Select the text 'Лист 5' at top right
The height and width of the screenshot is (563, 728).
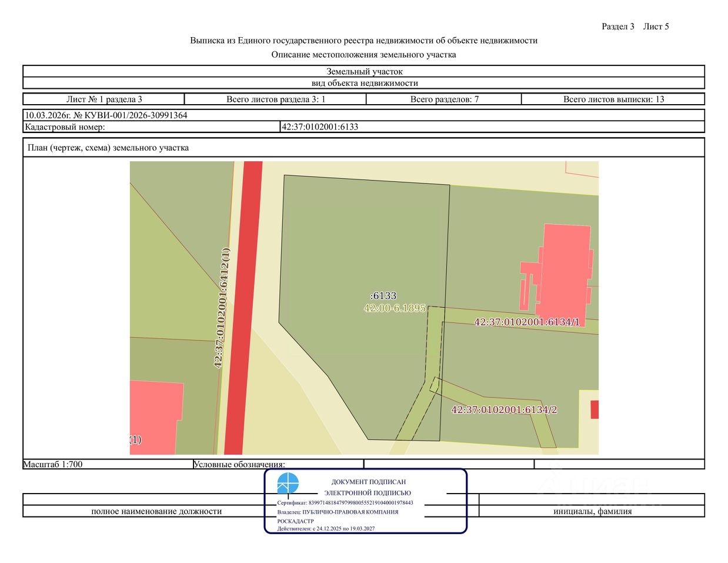point(656,26)
